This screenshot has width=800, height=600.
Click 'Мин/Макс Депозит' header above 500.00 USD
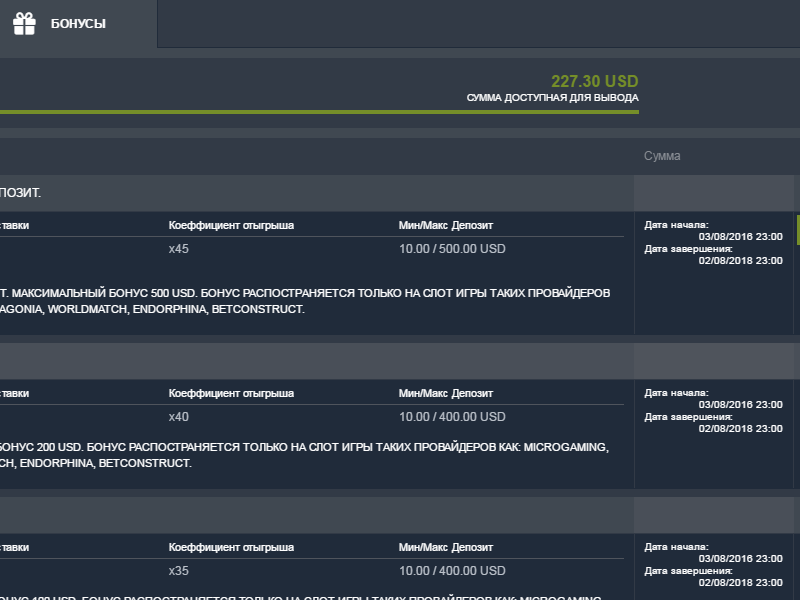point(446,226)
